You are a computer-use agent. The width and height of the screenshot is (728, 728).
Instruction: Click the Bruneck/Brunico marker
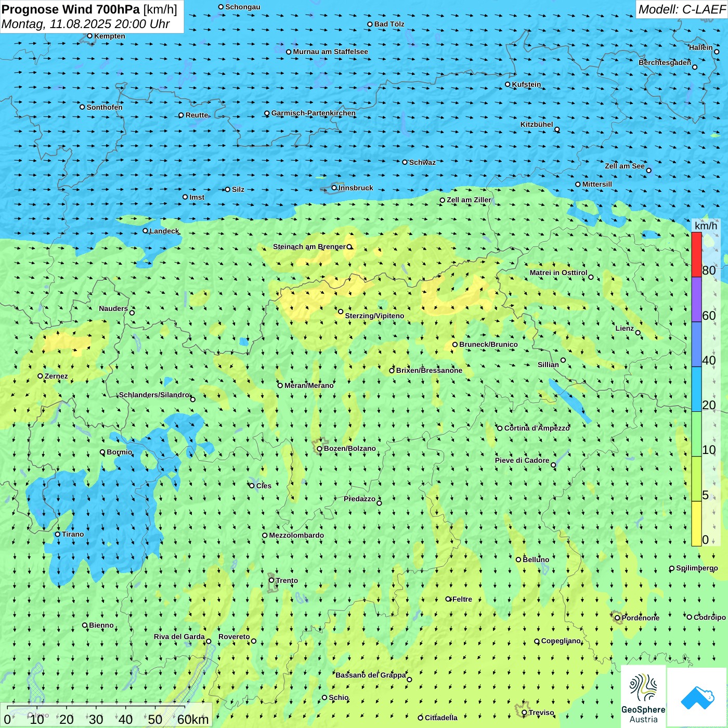(x=455, y=344)
